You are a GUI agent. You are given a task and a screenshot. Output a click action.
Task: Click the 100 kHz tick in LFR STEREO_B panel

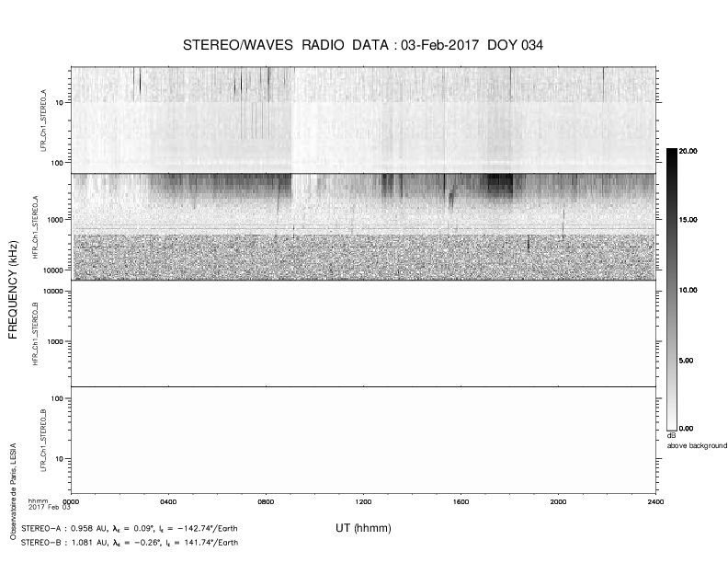58,398
